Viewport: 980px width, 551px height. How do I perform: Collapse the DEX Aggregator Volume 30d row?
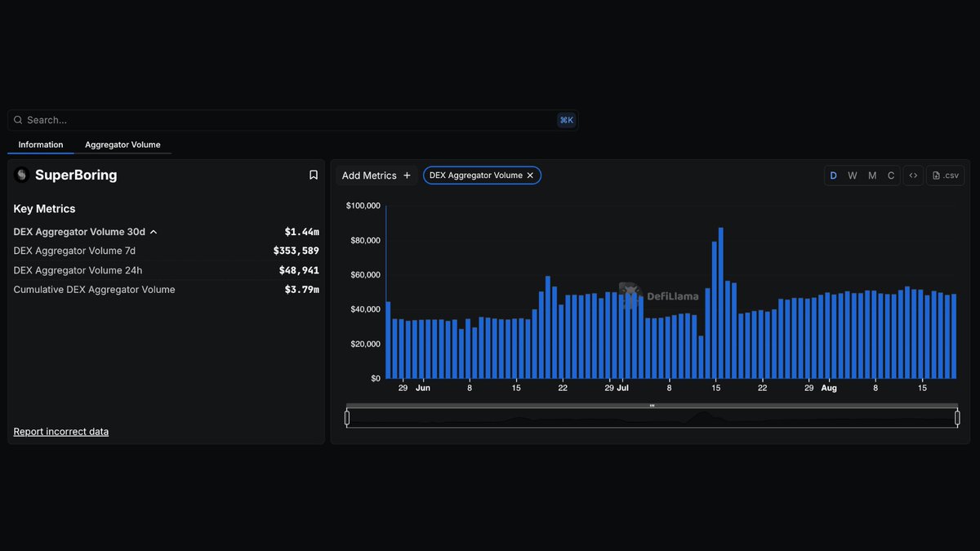pyautogui.click(x=154, y=232)
